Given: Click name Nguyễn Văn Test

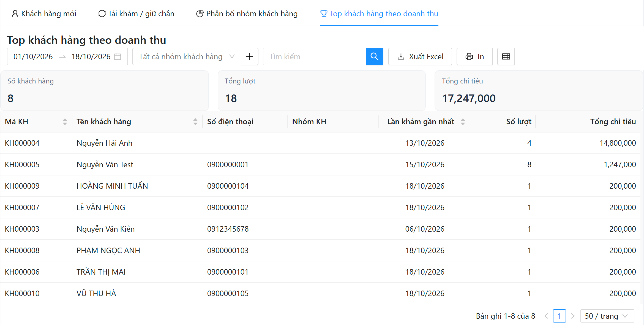Looking at the screenshot, I should click(x=105, y=164).
